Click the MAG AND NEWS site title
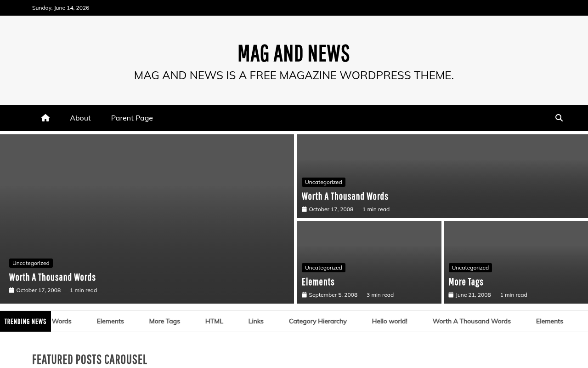Image resolution: width=588 pixels, height=368 pixels. tap(294, 53)
